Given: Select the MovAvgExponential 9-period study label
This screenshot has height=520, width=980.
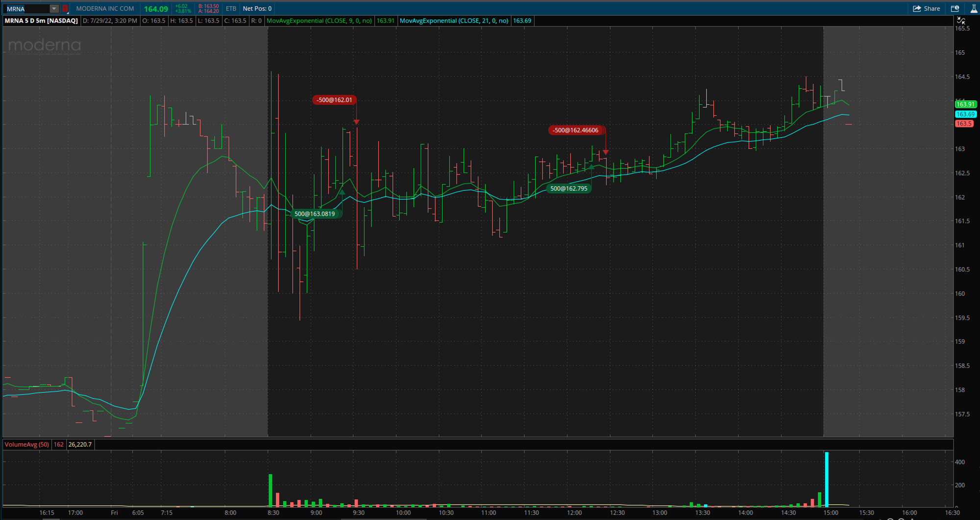Looking at the screenshot, I should (319, 21).
